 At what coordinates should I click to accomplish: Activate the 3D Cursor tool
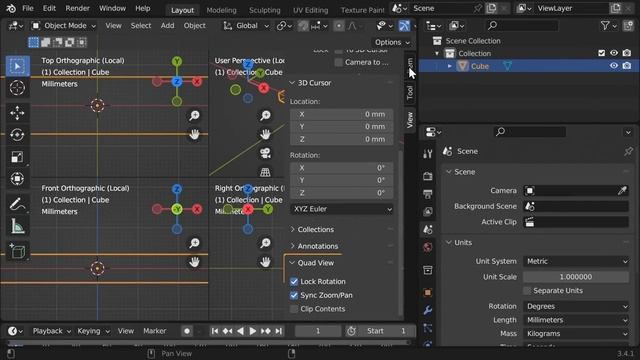pyautogui.click(x=17, y=88)
